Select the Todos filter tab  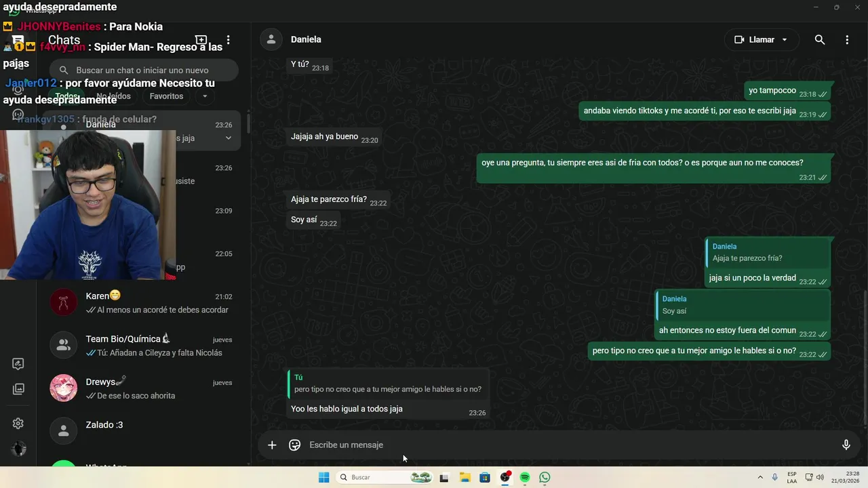(x=66, y=96)
